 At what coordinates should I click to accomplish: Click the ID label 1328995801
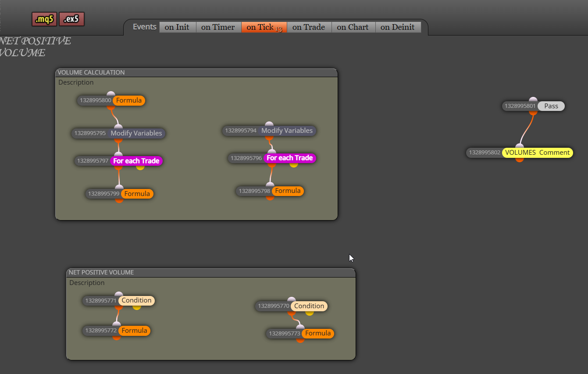click(x=520, y=106)
